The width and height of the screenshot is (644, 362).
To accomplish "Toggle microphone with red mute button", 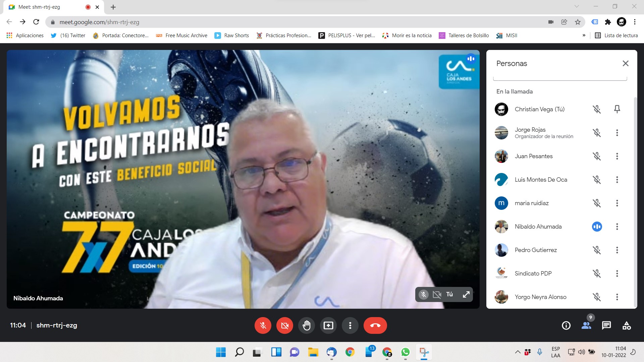I will [x=263, y=325].
